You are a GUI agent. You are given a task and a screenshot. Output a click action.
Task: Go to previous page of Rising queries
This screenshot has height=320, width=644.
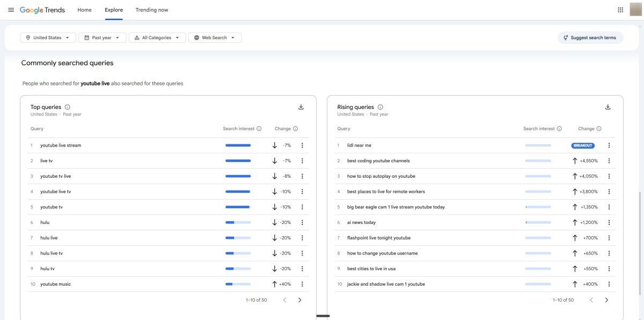click(x=591, y=300)
